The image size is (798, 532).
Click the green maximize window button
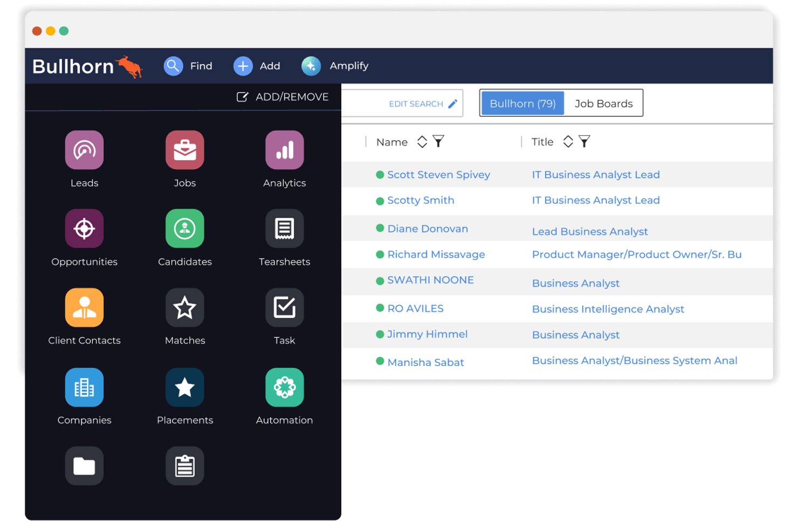64,31
